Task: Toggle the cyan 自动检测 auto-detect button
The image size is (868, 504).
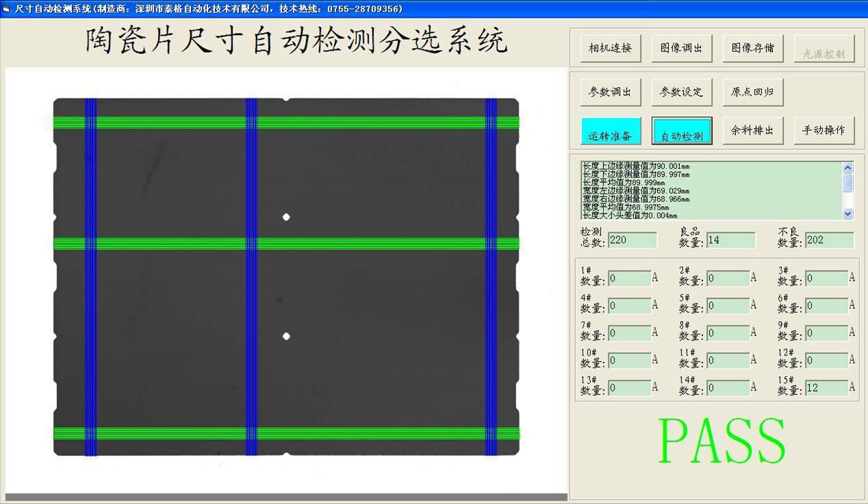Action: pyautogui.click(x=682, y=131)
